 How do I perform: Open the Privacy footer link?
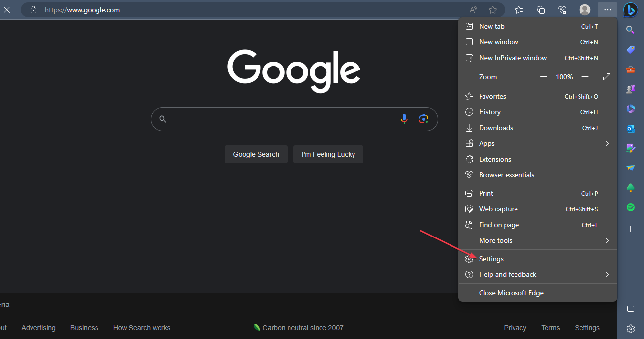(x=515, y=328)
